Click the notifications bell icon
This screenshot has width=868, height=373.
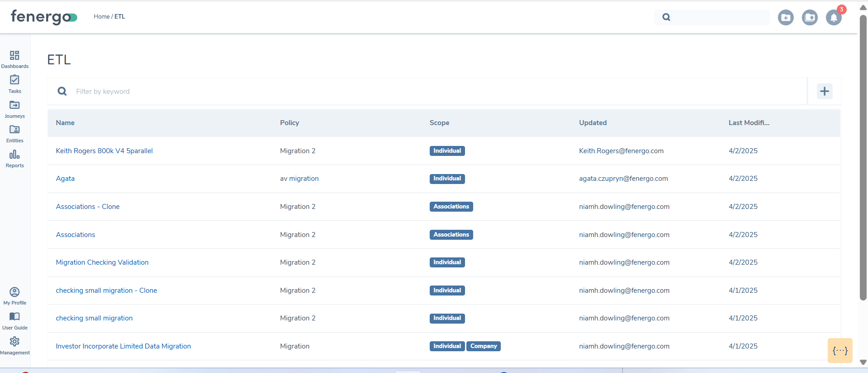(x=833, y=18)
